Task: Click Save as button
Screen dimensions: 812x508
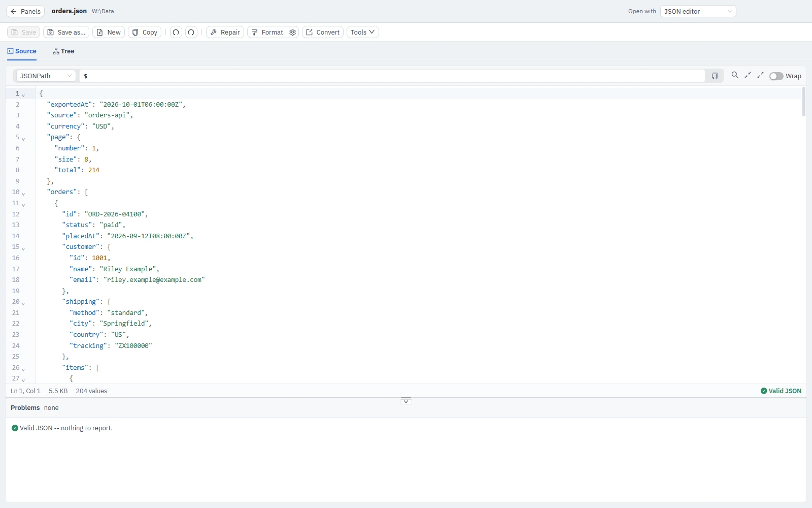Action: (66, 32)
